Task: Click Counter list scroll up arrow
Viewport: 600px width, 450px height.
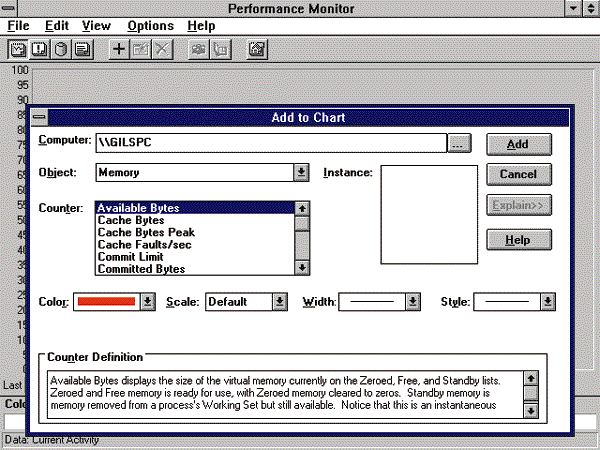Action: tap(302, 209)
